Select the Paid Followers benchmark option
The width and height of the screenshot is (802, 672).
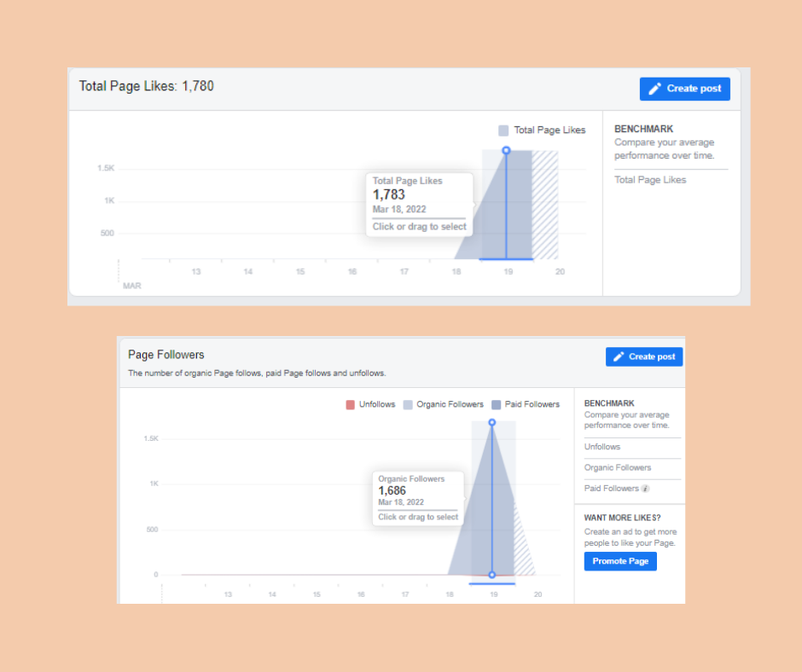[611, 489]
